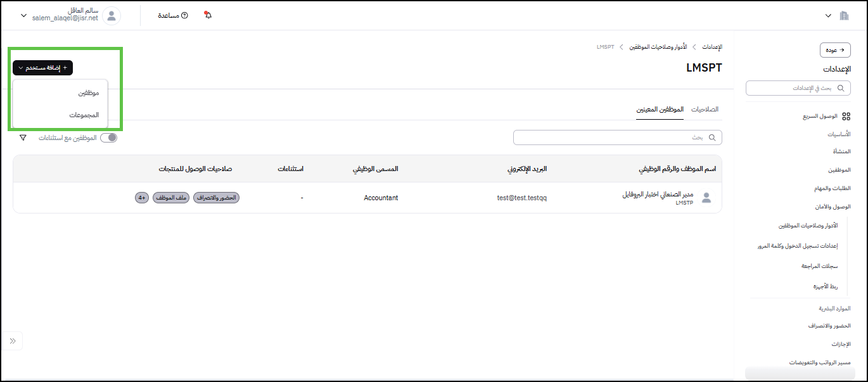Image resolution: width=868 pixels, height=382 pixels.
Task: Click the employee row avatar icon
Action: (x=706, y=198)
